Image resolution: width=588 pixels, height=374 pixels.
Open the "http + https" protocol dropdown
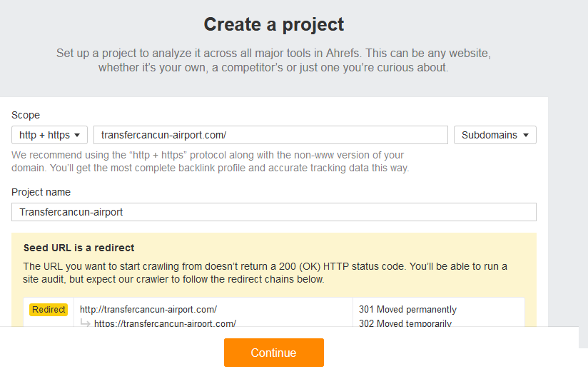[x=49, y=135]
